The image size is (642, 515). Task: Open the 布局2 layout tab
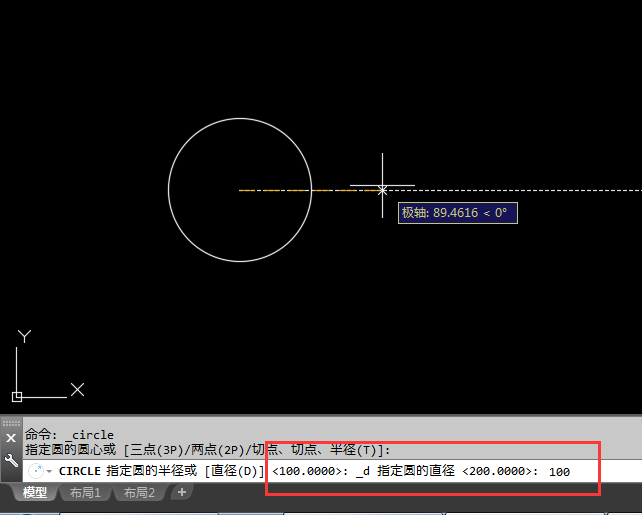coord(139,492)
